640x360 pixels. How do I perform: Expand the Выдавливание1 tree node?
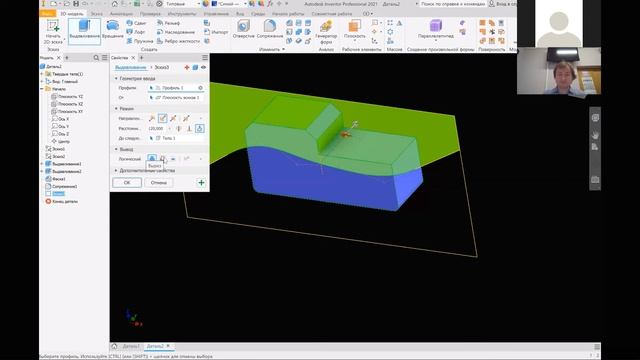(42, 164)
